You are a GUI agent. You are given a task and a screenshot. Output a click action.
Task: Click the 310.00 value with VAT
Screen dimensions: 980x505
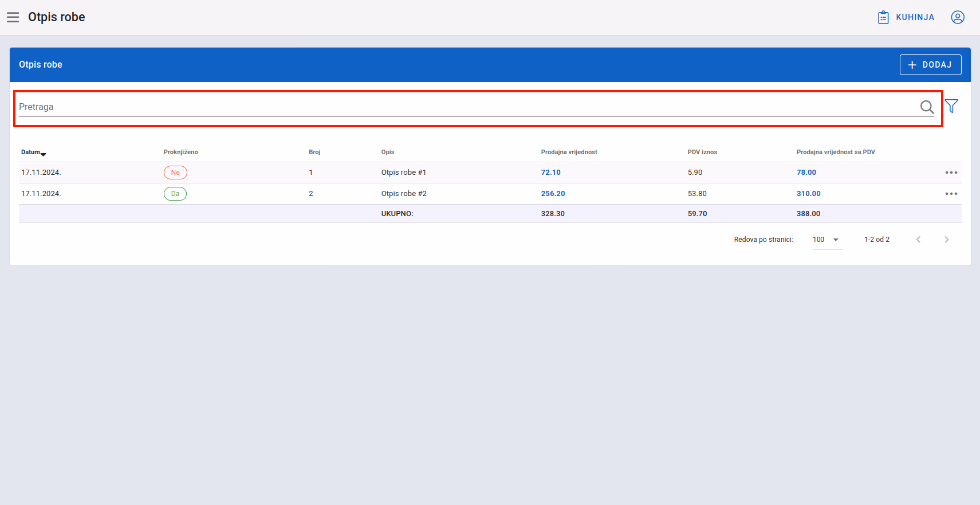tap(809, 194)
